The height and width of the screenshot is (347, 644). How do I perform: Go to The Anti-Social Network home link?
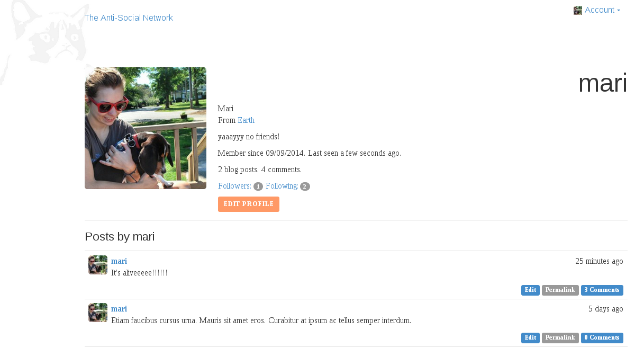click(129, 18)
